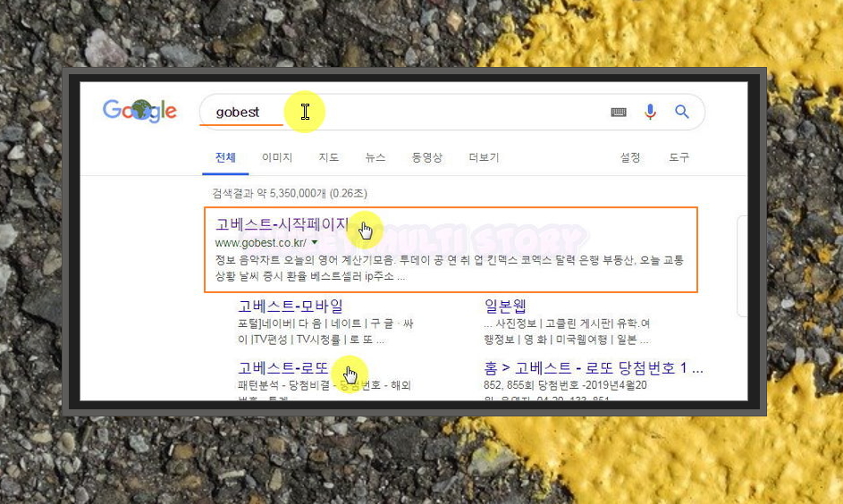Open 홈 > 고베스트 - 로또 당첨번호 link
Viewport: 843px width, 504px height.
(x=594, y=367)
